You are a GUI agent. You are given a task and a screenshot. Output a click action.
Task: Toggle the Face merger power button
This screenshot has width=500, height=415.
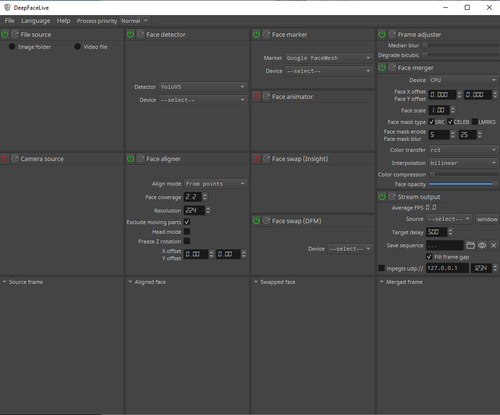point(382,68)
